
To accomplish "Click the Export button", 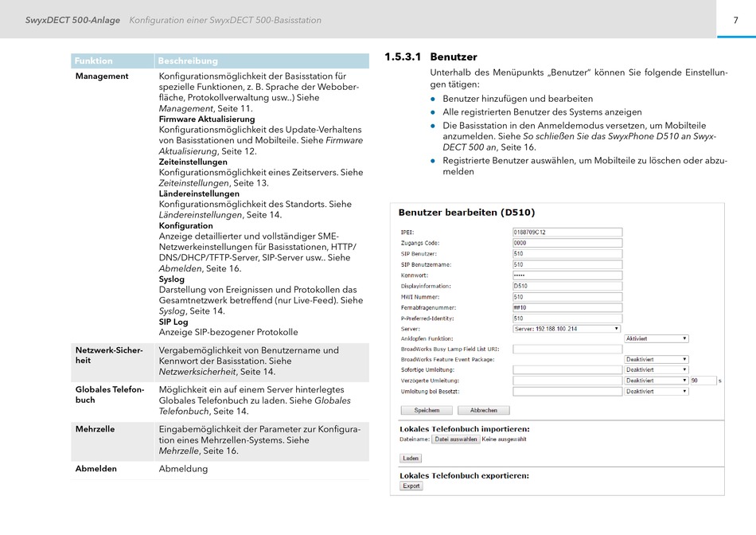I will pos(411,486).
